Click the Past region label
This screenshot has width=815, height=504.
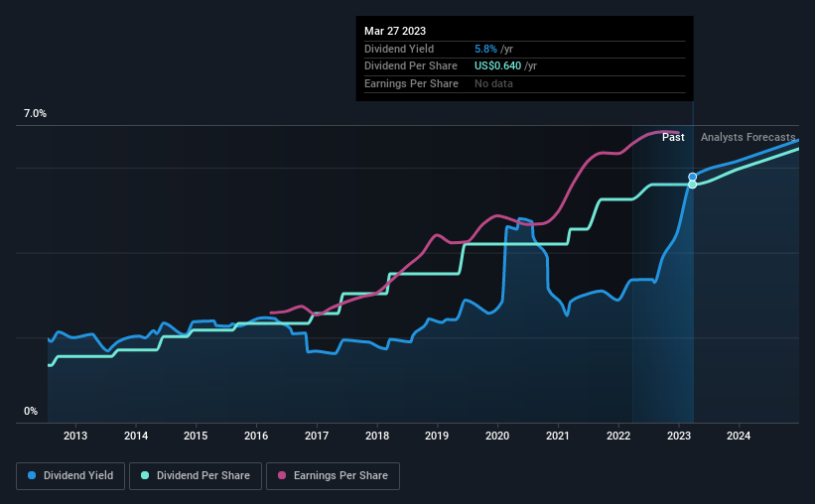click(x=673, y=137)
